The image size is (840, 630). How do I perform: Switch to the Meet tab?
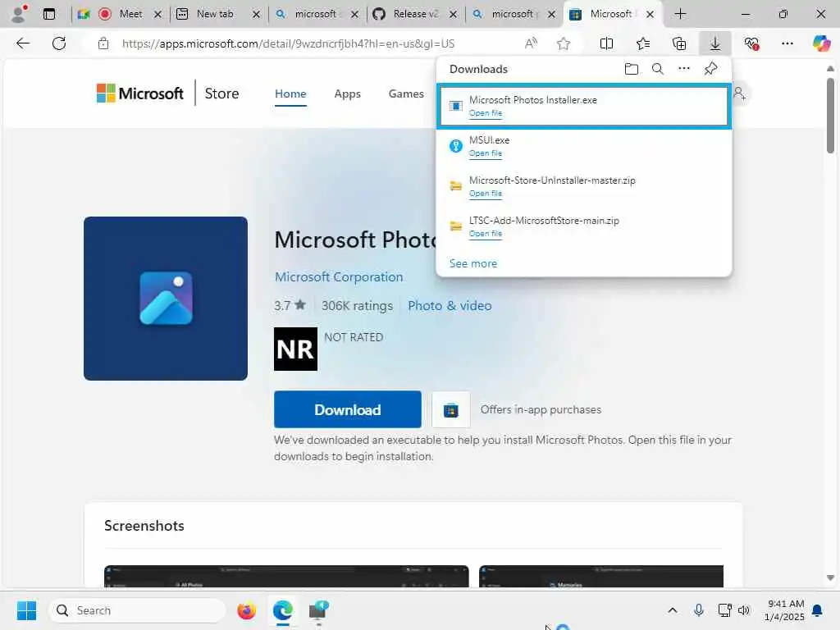tap(120, 14)
